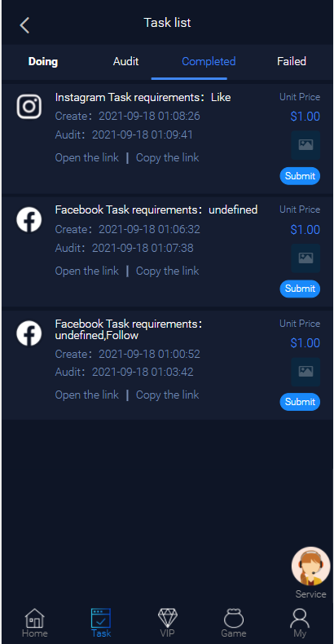The image size is (334, 644).
Task: Switch to the Doing tab
Action: [x=43, y=62]
